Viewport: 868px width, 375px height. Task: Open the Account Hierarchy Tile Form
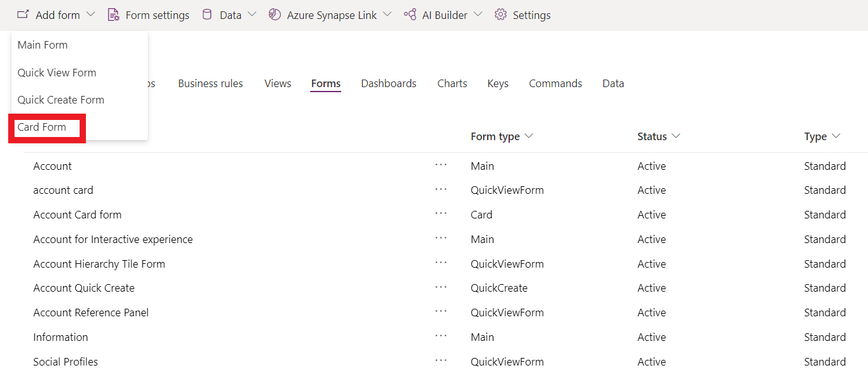click(99, 264)
